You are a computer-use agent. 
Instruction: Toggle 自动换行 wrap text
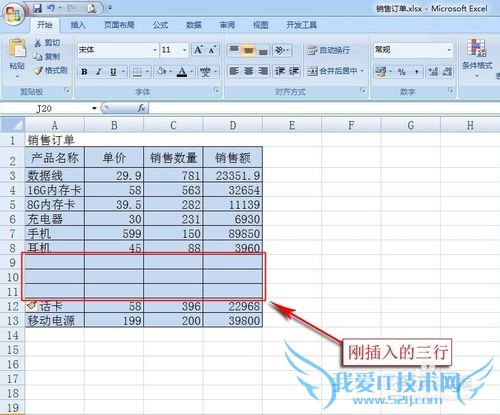(328, 50)
